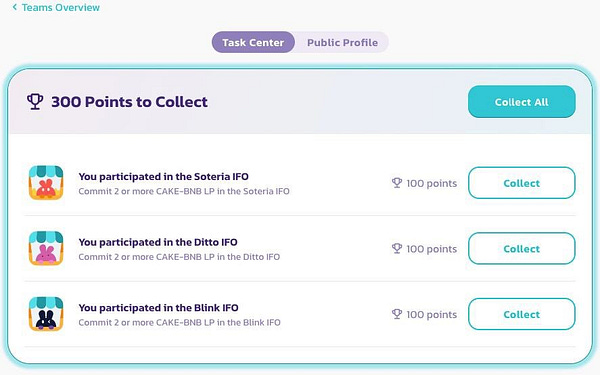Click "You participated in the Blink IFO" title
The image size is (600, 375).
158,308
